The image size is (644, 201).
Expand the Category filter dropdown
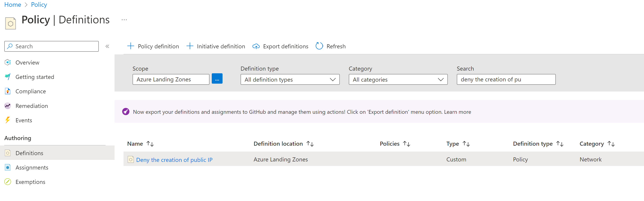pyautogui.click(x=398, y=79)
